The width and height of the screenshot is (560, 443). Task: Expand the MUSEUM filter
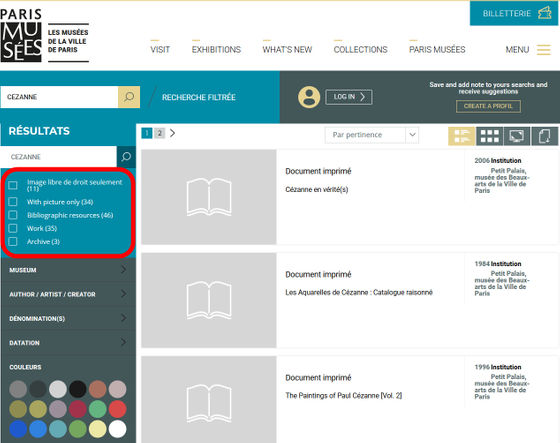click(68, 270)
